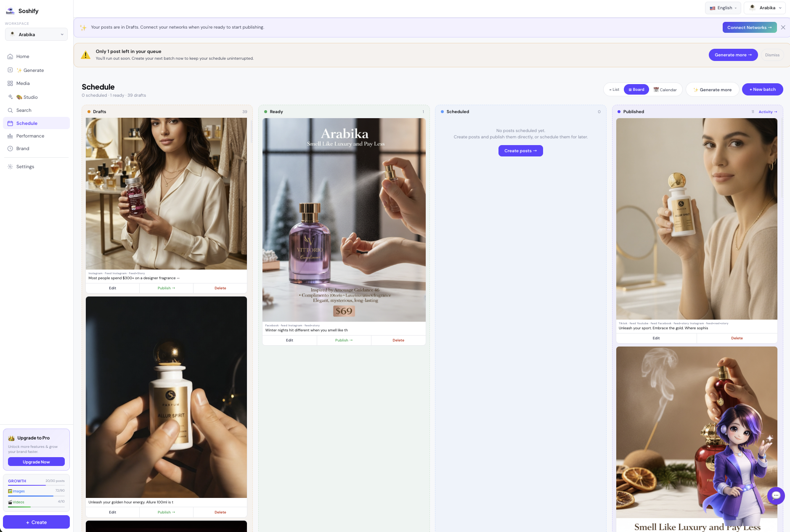Image resolution: width=790 pixels, height=532 pixels.
Task: Select Schedule in the sidebar
Action: (36, 123)
